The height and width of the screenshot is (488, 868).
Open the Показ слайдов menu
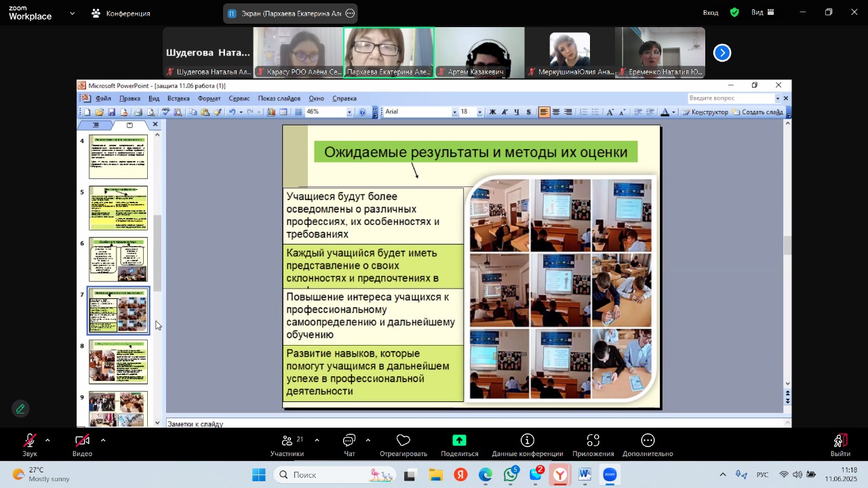(279, 98)
